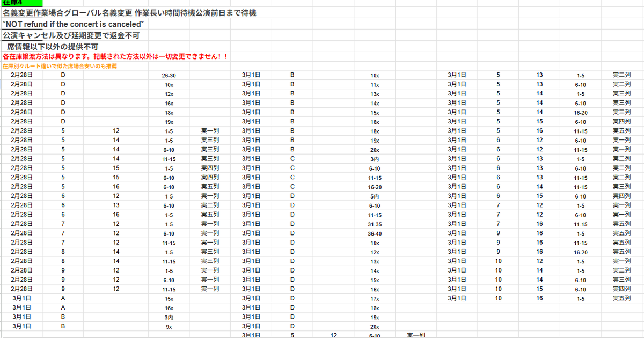Select 実二列 in the 3月1日 5 13 1-5 row
This screenshot has width=644, height=338.
[x=622, y=75]
